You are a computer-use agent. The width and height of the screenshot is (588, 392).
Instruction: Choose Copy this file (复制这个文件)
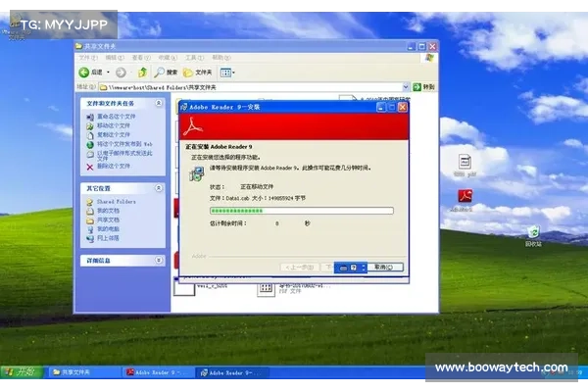(109, 134)
